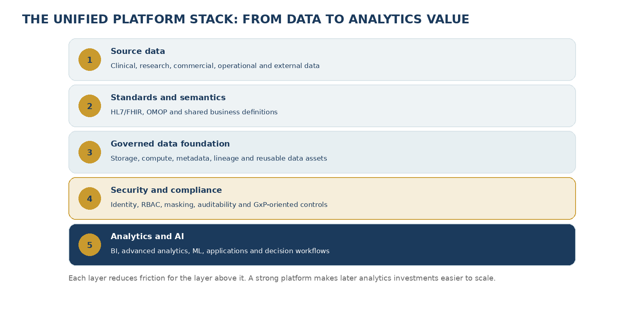This screenshot has height=314, width=644.
Task: Click the Analytics and AI heading
Action: (x=147, y=237)
